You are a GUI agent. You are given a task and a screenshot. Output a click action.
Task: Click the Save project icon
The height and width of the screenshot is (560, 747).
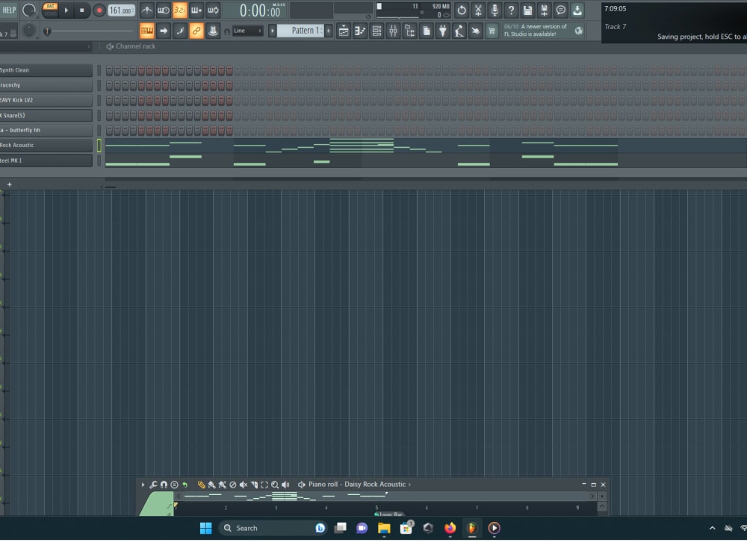pyautogui.click(x=528, y=10)
